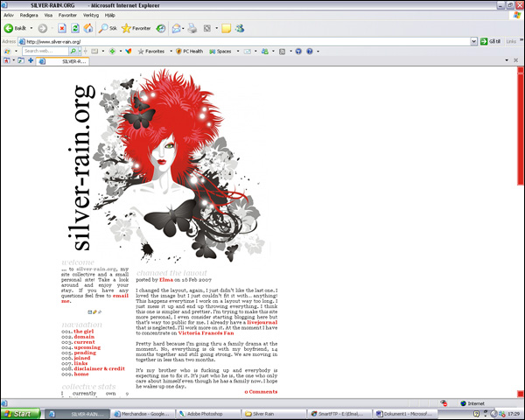The width and height of the screenshot is (525, 420).
Task: Switch to SmartFTP taskbar button
Action: 339,414
